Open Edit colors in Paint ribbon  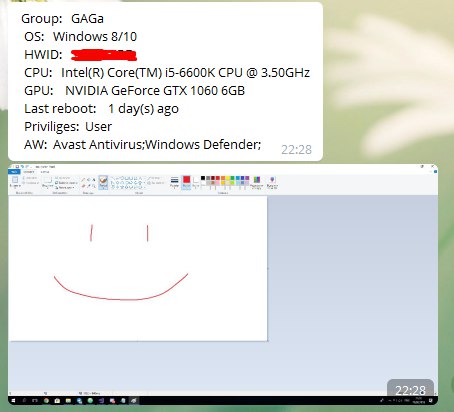256,183
